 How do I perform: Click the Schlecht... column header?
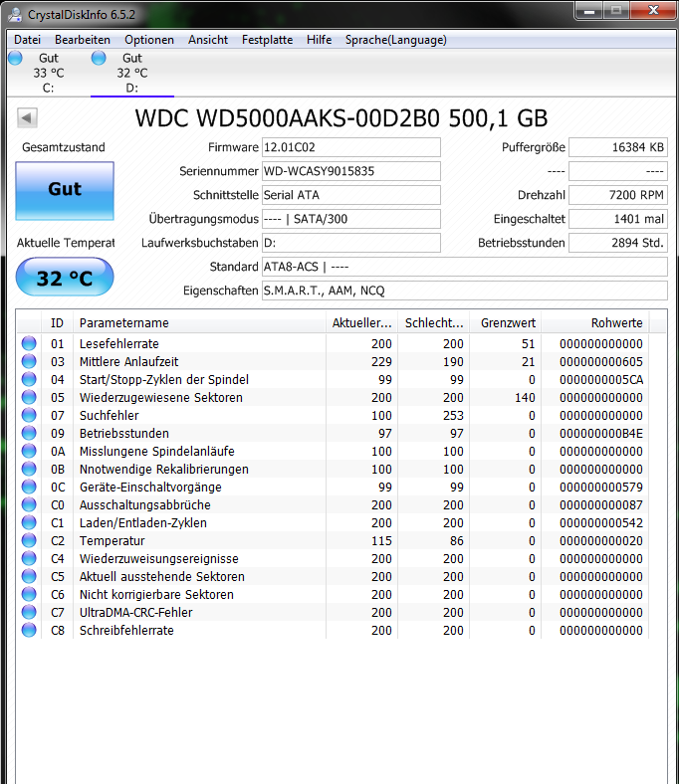tap(434, 323)
